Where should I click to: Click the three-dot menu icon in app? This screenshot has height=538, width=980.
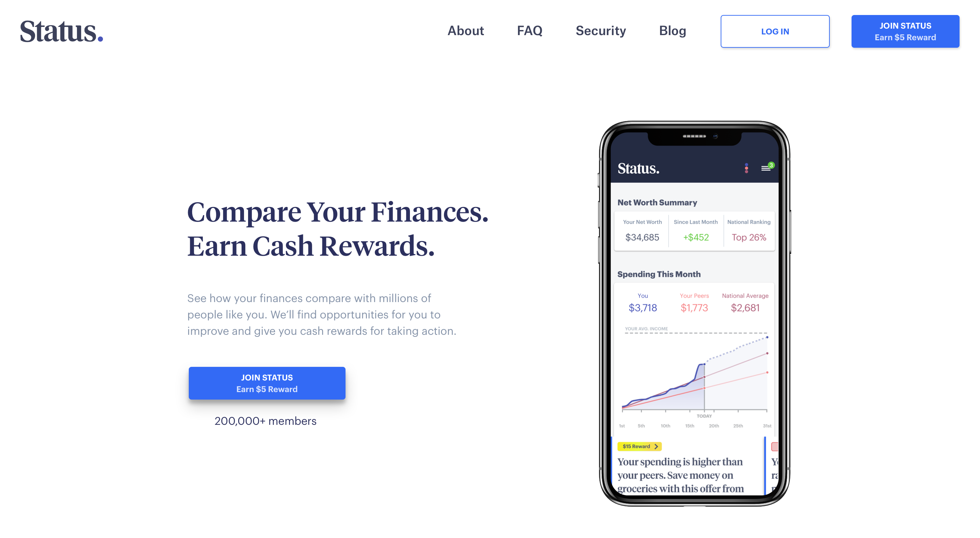click(746, 168)
